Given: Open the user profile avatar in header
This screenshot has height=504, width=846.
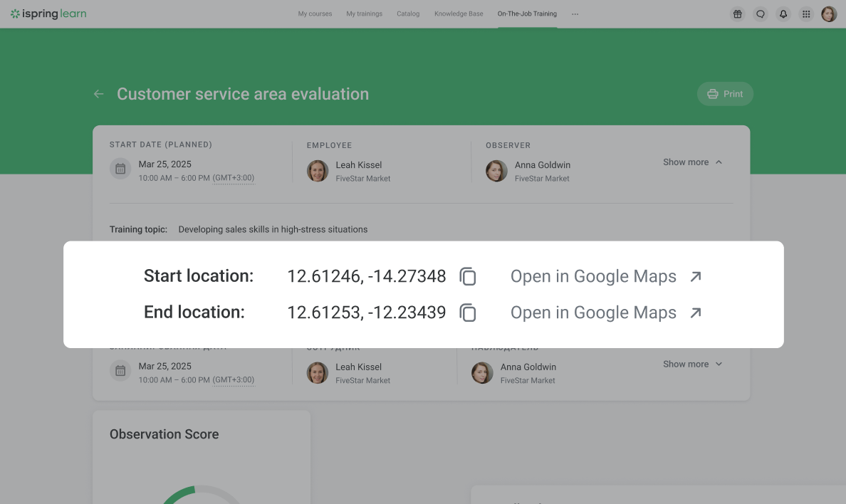Looking at the screenshot, I should [829, 14].
